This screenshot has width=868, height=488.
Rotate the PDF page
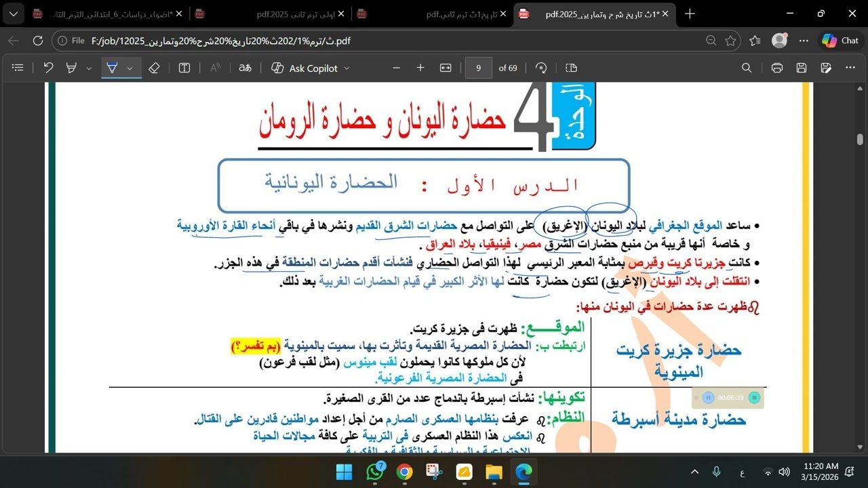pyautogui.click(x=541, y=68)
